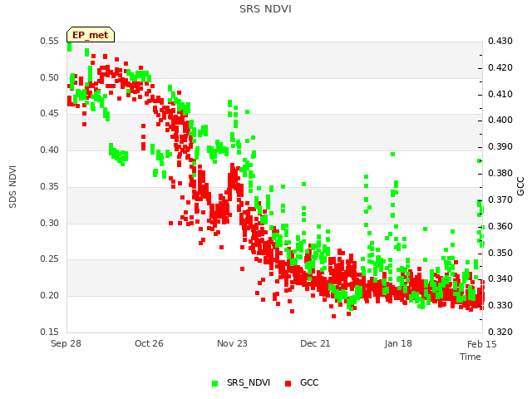Click the 0.380 right axis value
This screenshot has width=532, height=399.
[500, 173]
